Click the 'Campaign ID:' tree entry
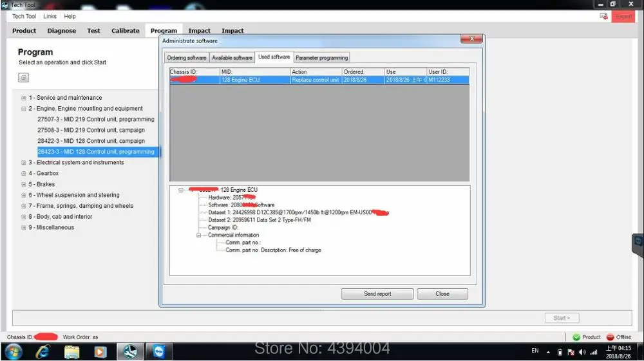Screen dimensions: 644x361 tap(223, 227)
